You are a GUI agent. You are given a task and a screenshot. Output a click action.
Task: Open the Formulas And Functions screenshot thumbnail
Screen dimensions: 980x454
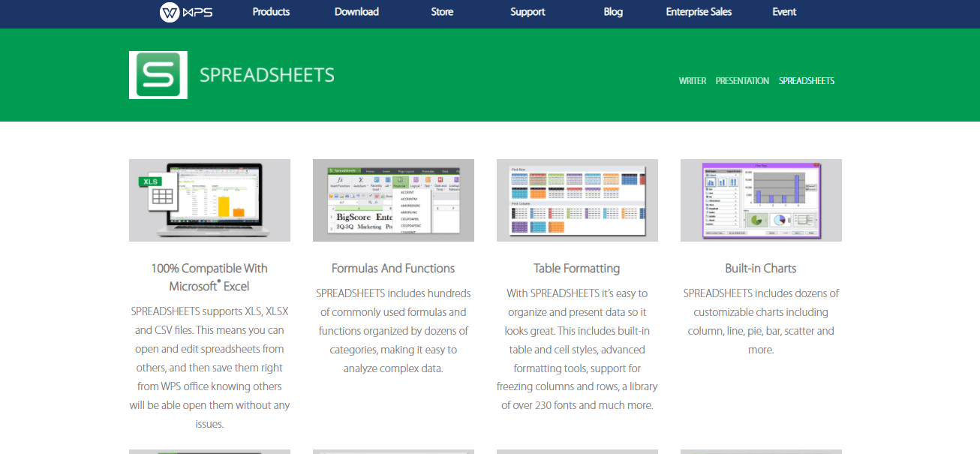(393, 200)
